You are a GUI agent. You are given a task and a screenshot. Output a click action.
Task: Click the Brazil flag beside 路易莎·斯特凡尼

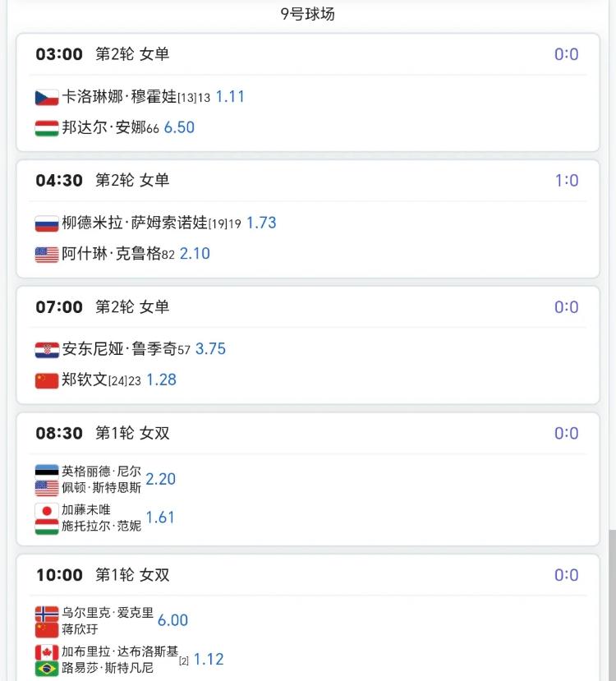(47, 669)
